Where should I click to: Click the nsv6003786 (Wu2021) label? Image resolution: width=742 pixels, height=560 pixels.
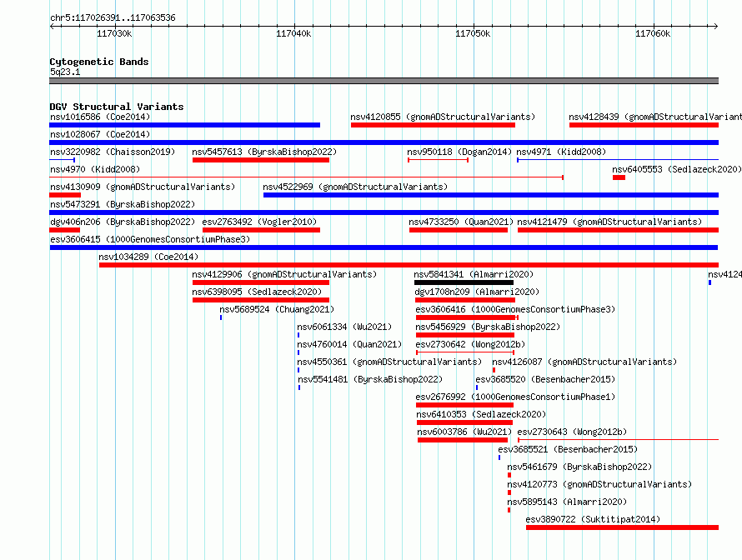[464, 432]
